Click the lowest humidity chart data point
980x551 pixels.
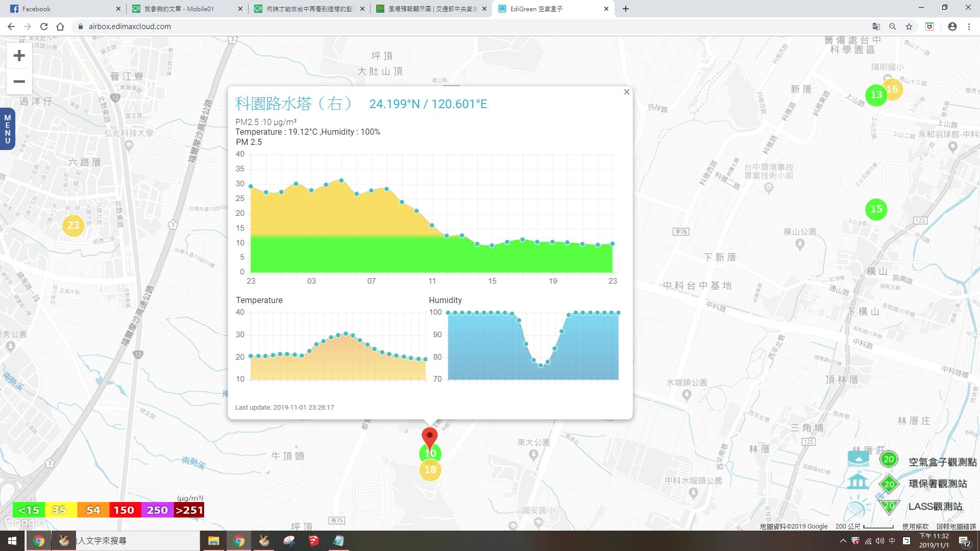click(541, 365)
